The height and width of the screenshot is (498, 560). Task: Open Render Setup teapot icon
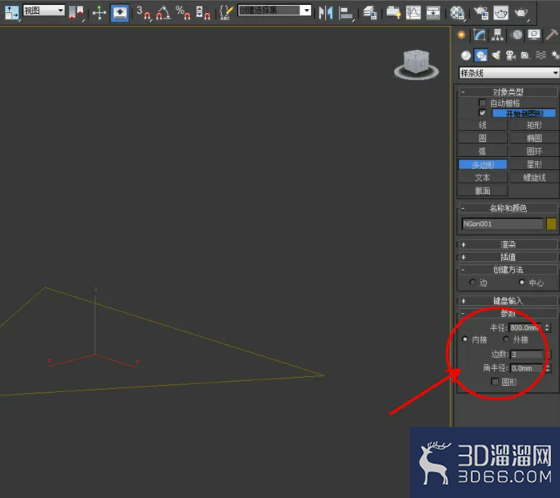481,13
